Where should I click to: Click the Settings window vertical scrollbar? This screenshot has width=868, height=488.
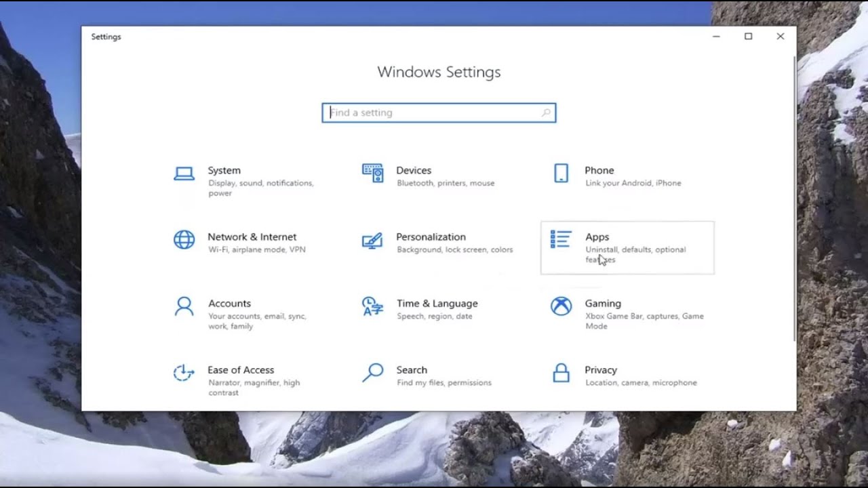click(x=794, y=198)
